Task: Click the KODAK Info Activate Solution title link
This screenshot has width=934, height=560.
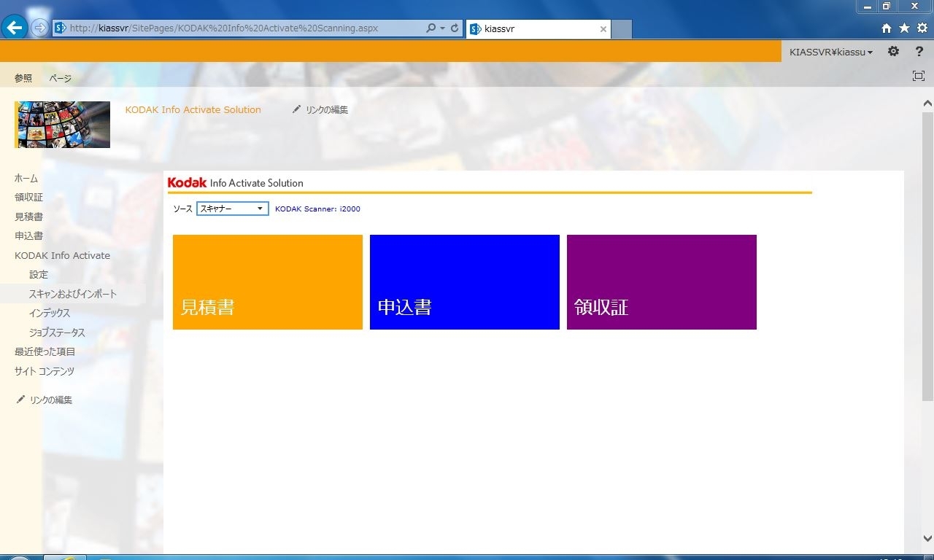Action: click(193, 109)
